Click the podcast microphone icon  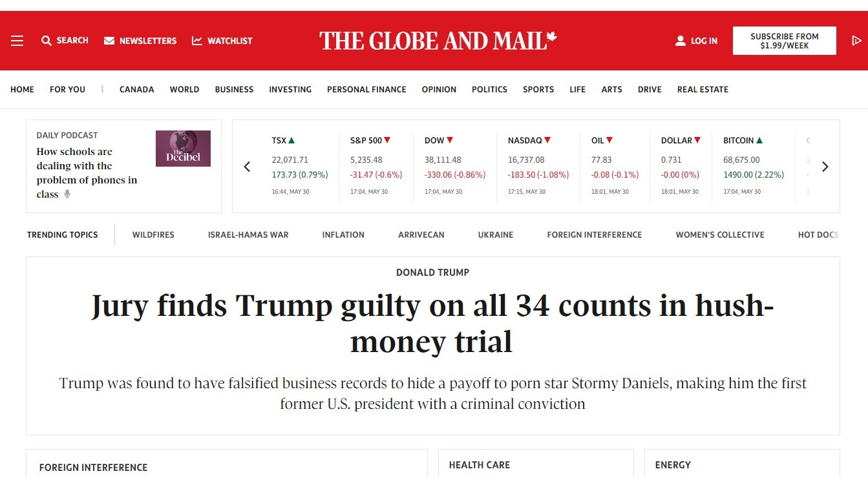pos(67,194)
